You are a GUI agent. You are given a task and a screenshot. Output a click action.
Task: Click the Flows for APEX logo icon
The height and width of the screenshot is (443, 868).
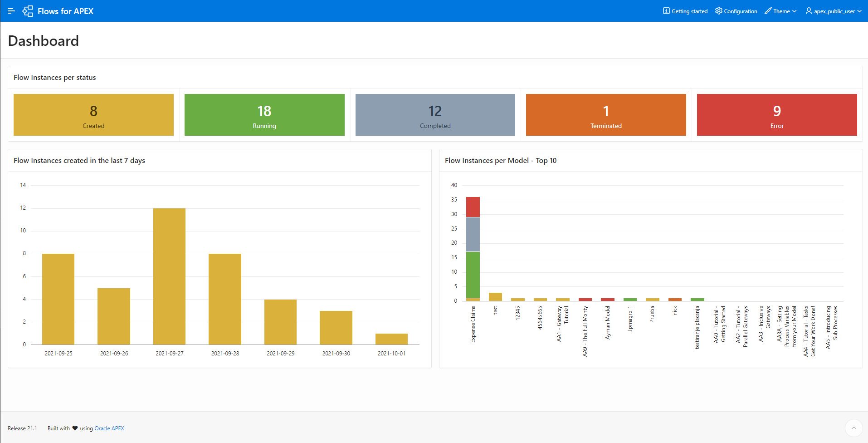coord(28,11)
